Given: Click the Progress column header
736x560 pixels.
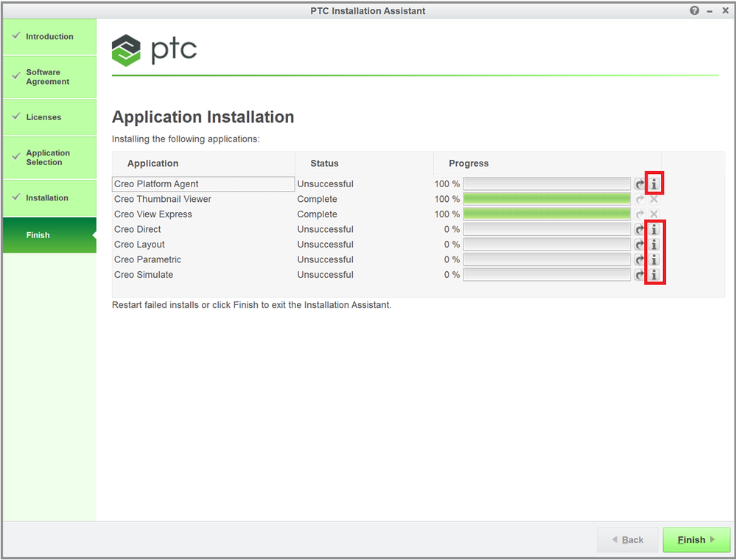Looking at the screenshot, I should (547, 164).
